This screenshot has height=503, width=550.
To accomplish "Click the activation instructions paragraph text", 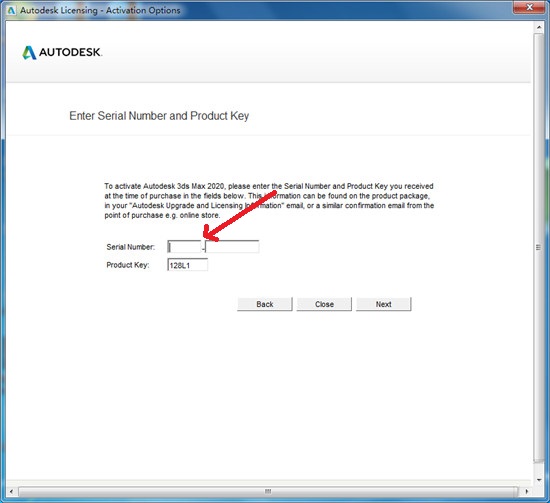I will (x=269, y=201).
